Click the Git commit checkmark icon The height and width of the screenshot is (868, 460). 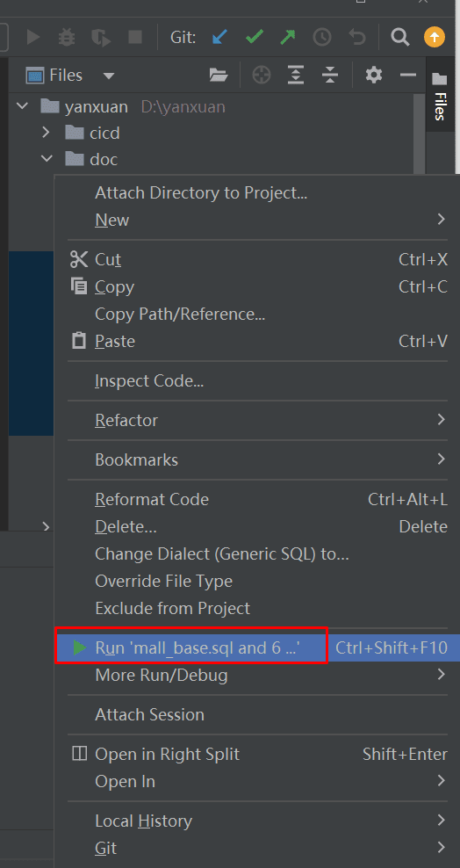[254, 38]
